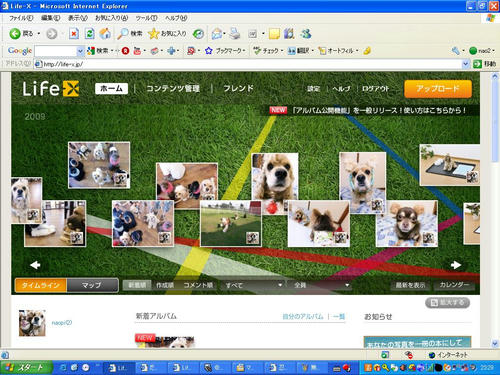This screenshot has width=500, height=375.
Task: Click the orange アップロード button
Action: coord(438,89)
